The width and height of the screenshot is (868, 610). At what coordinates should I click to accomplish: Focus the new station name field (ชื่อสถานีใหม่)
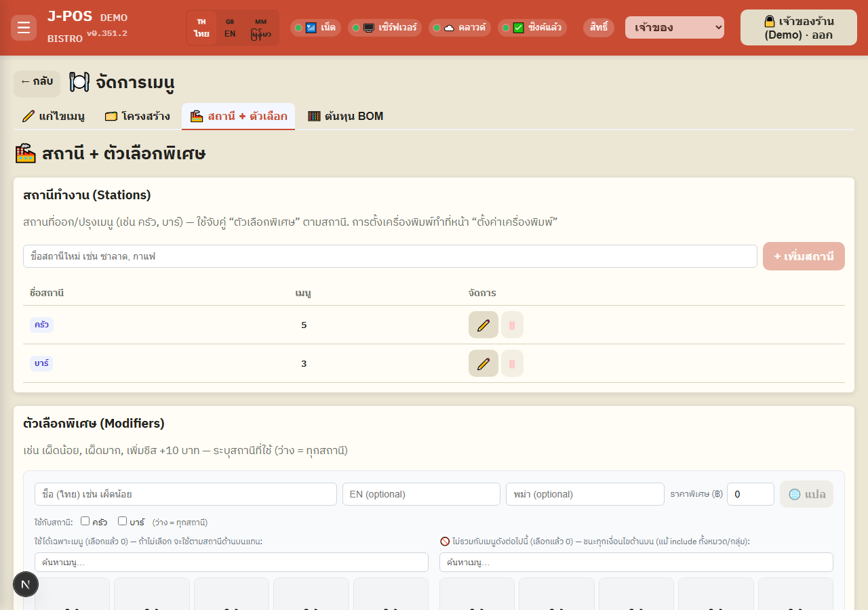click(x=390, y=256)
